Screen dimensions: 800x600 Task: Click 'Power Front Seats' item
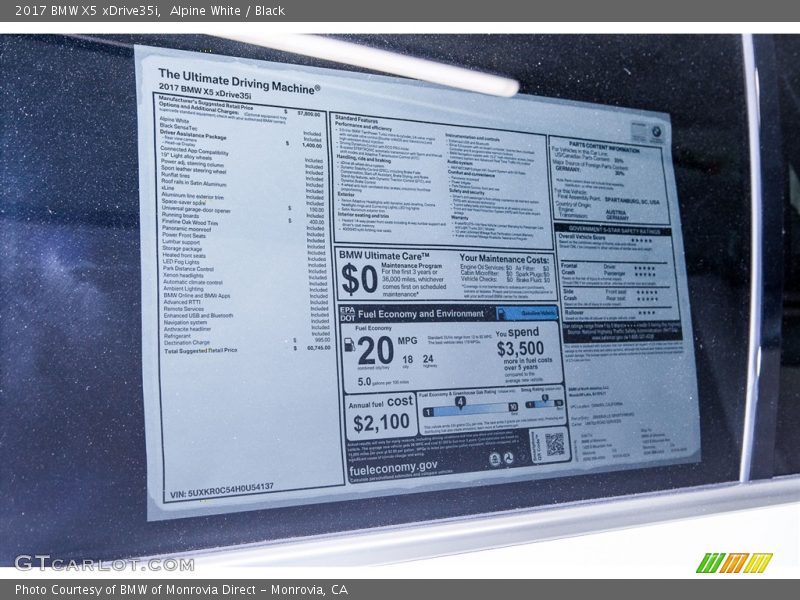coord(184,236)
